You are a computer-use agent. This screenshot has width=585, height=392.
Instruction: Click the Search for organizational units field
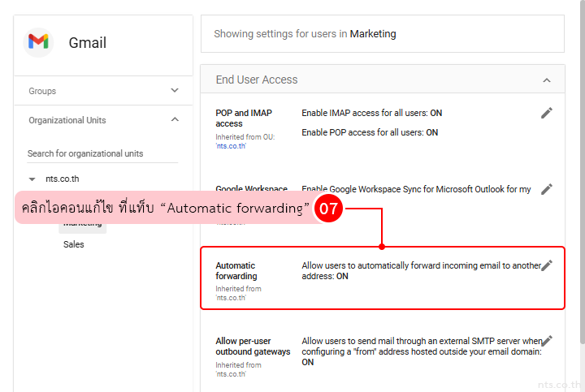102,153
